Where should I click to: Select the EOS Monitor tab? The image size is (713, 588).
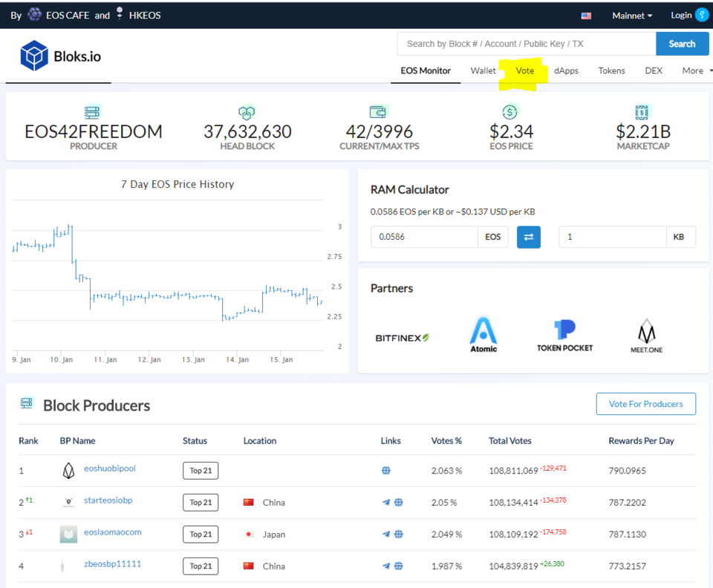[x=426, y=71]
